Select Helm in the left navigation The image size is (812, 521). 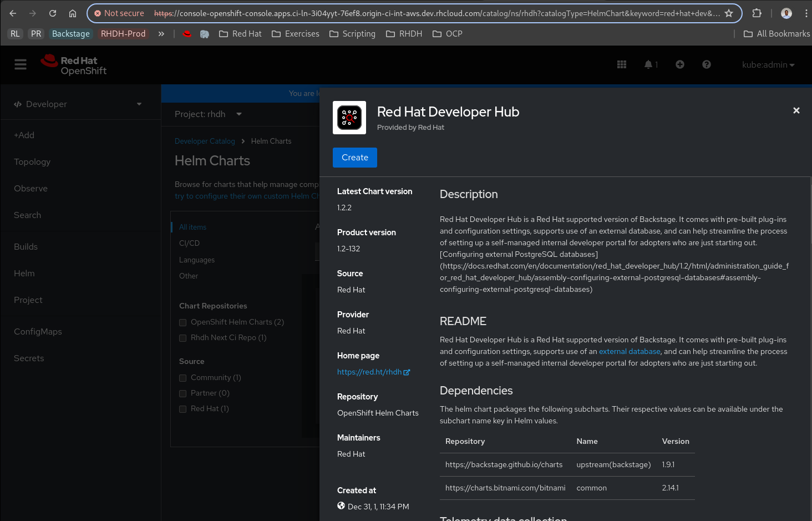[24, 274]
